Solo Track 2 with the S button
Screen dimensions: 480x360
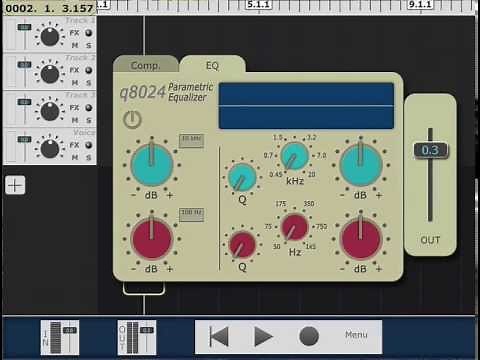pos(89,83)
